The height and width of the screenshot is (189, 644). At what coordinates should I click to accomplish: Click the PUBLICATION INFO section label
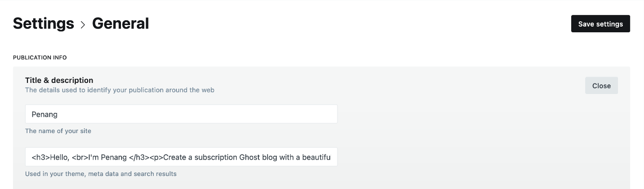[x=40, y=57]
